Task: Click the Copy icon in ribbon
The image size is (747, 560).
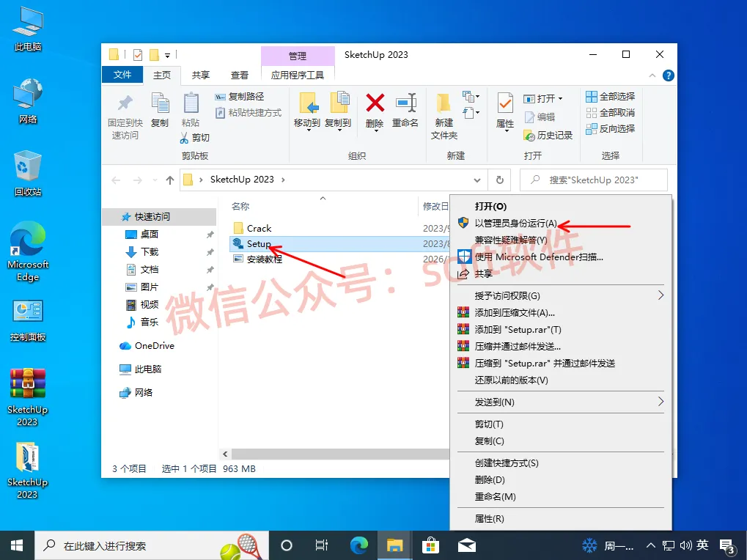Action: 160,103
